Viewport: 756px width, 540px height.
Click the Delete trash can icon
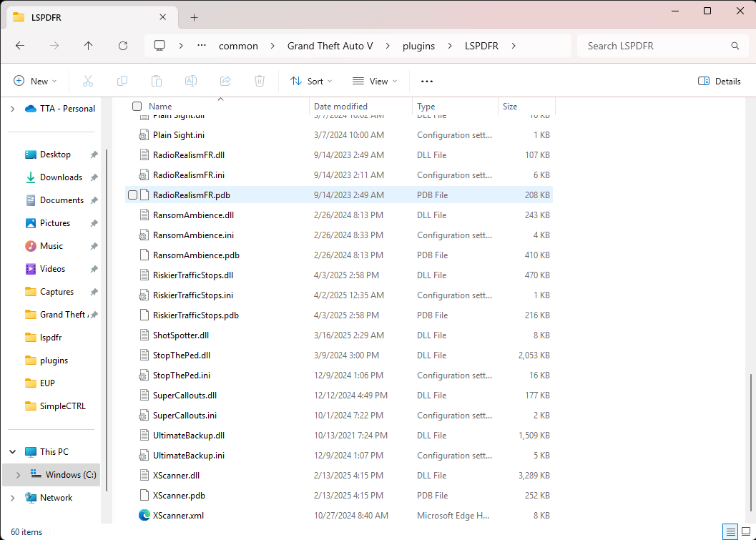(260, 81)
